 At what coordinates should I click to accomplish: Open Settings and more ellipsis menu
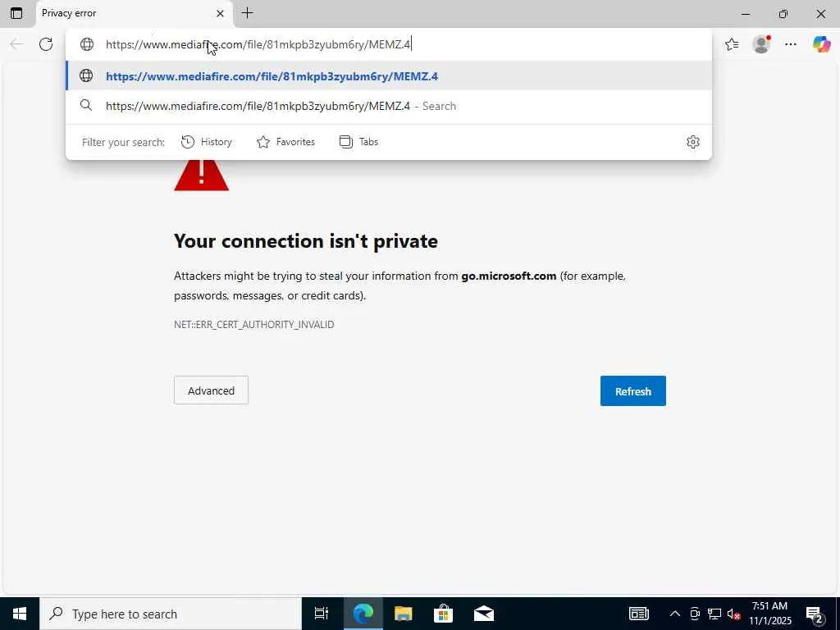click(791, 44)
